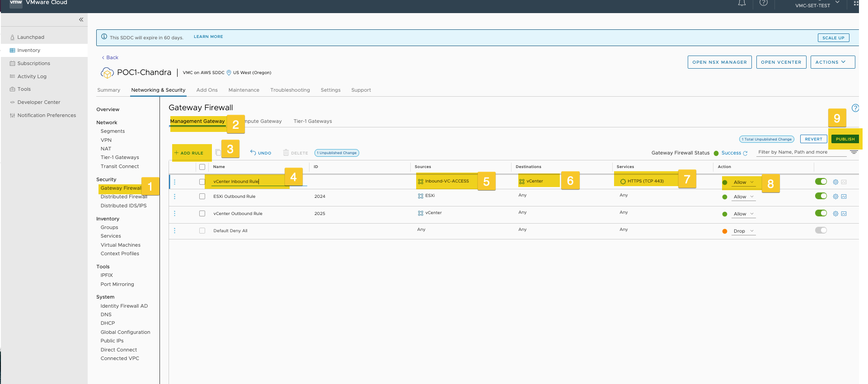Viewport: 868px width, 384px height.
Task: Disable the vCenter Inbound Rule toggle
Action: [821, 182]
